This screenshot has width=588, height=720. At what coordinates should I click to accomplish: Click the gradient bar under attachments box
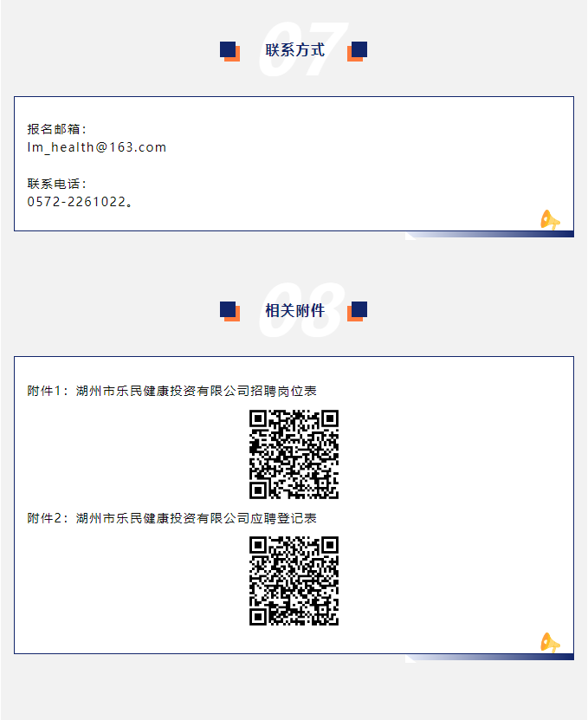pos(489,658)
